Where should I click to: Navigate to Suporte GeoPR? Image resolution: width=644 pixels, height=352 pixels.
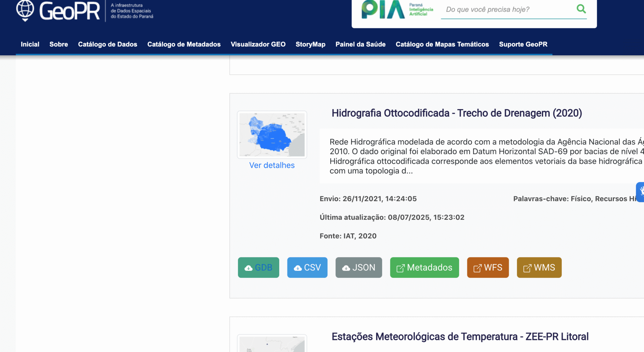[523, 44]
